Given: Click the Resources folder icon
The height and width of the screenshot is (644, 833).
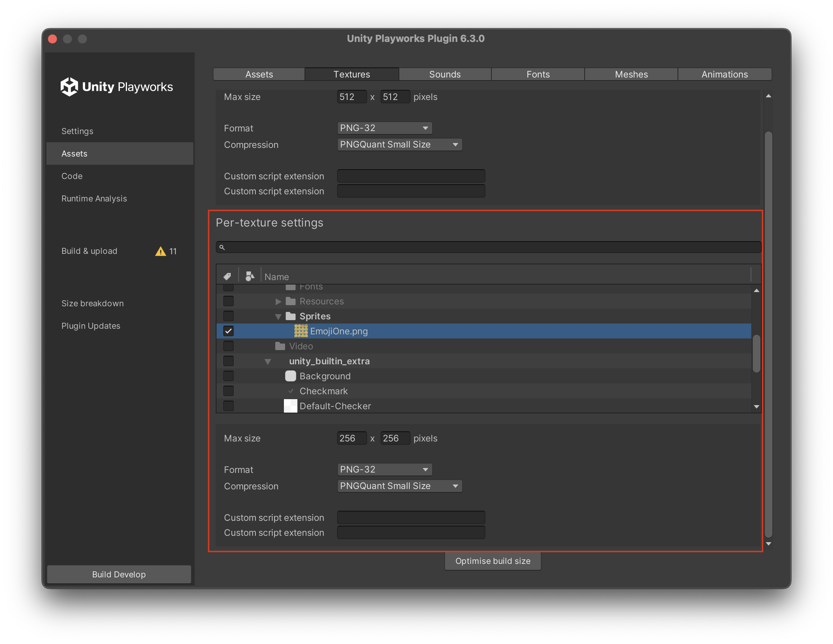Looking at the screenshot, I should point(291,301).
